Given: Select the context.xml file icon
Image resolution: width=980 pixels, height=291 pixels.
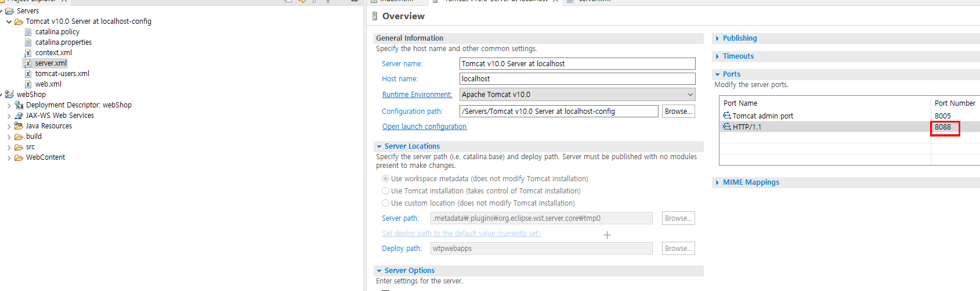Looking at the screenshot, I should (28, 53).
